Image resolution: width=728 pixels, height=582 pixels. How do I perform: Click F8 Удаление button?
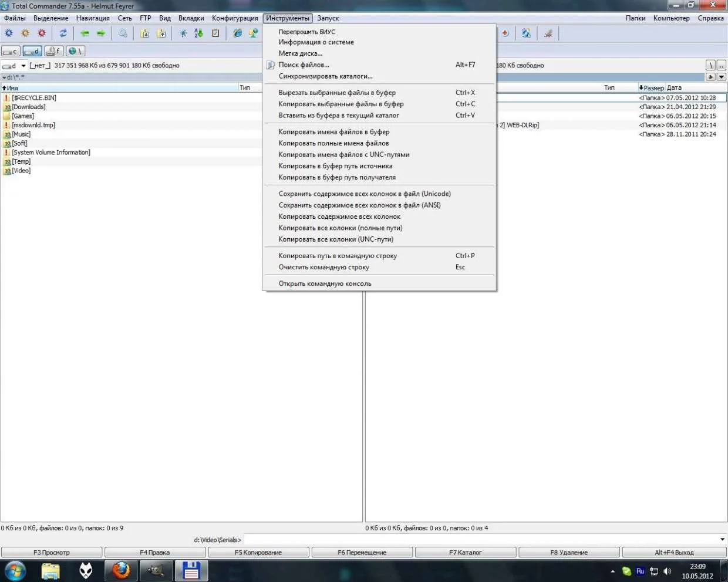pos(569,552)
